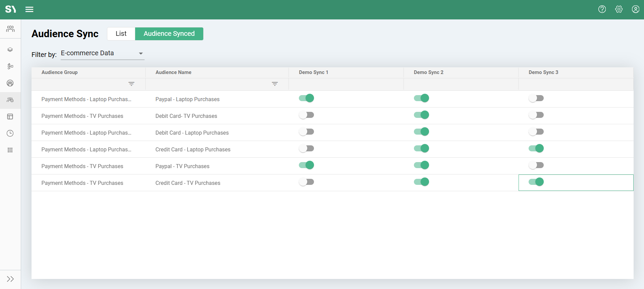This screenshot has width=644, height=289.
Task: Open the Audience Group column filter
Action: pyautogui.click(x=131, y=84)
